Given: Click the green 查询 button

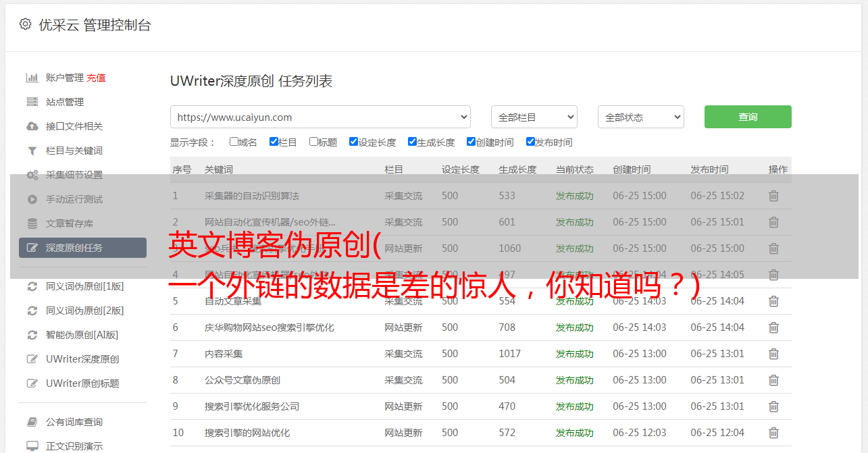Looking at the screenshot, I should (748, 117).
